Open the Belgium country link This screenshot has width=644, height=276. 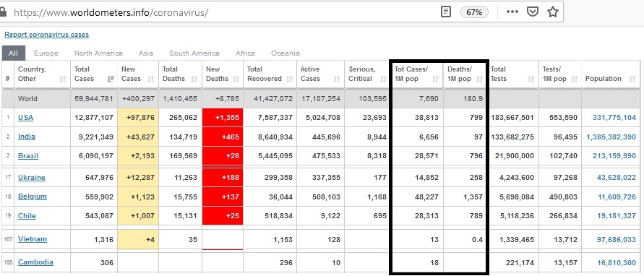(x=33, y=197)
